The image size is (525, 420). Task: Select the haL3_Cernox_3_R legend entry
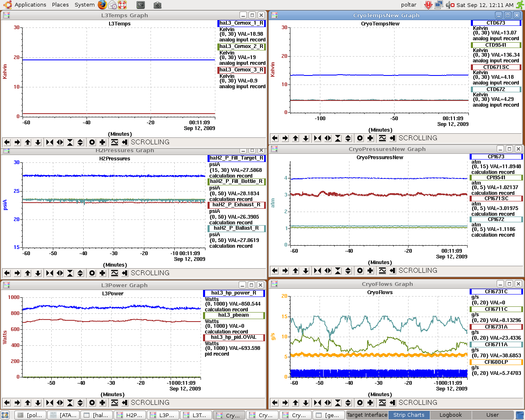click(242, 70)
